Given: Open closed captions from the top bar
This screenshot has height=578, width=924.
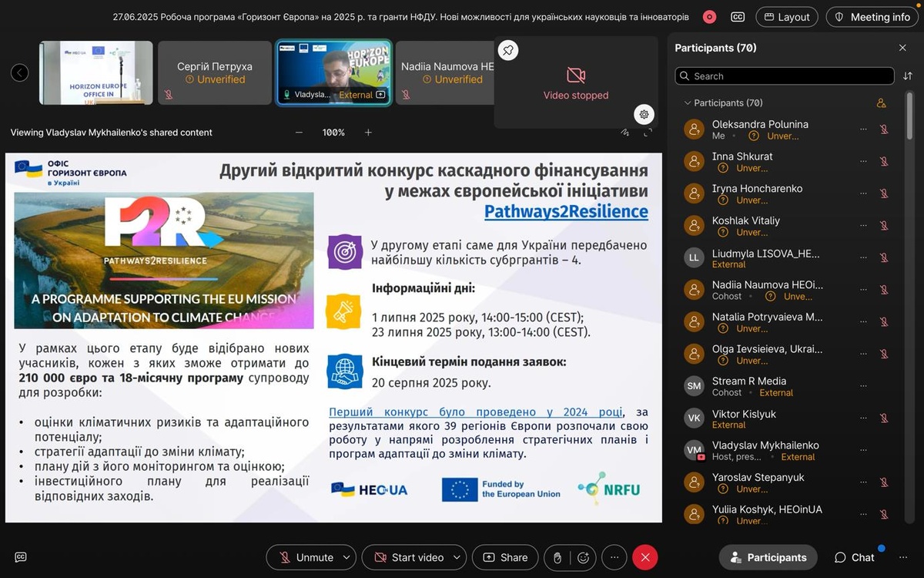Looking at the screenshot, I should 738,17.
